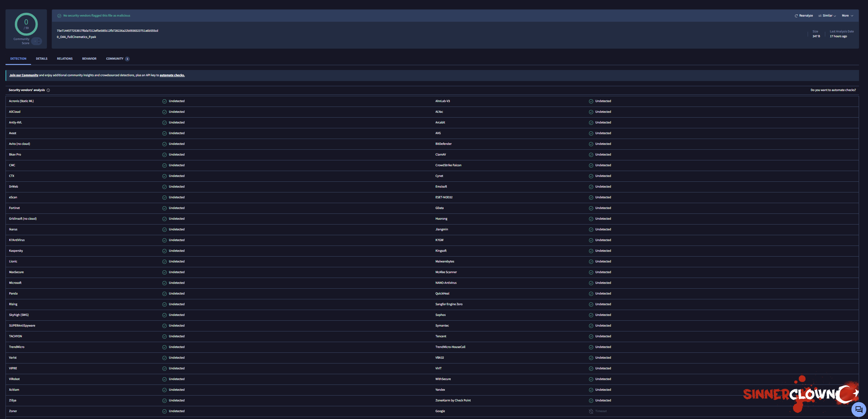Click the info icon beside Security vendors' analysis
This screenshot has height=419, width=868.
(48, 90)
